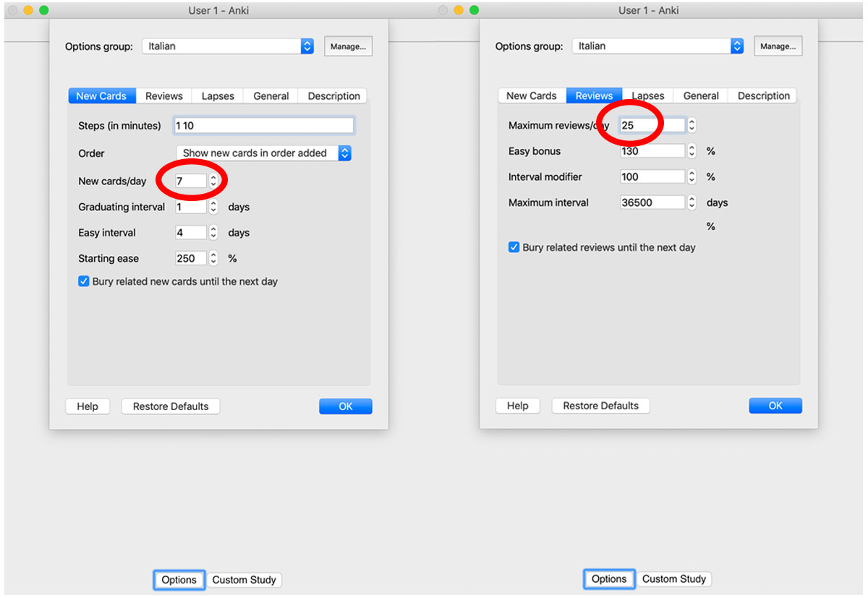Click the New cards/day stepper arrows
Viewport: 868px width, 598px height.
pyautogui.click(x=213, y=181)
